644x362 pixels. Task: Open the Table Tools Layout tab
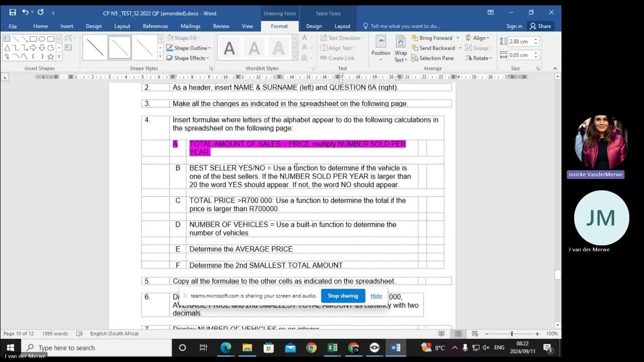coord(343,26)
